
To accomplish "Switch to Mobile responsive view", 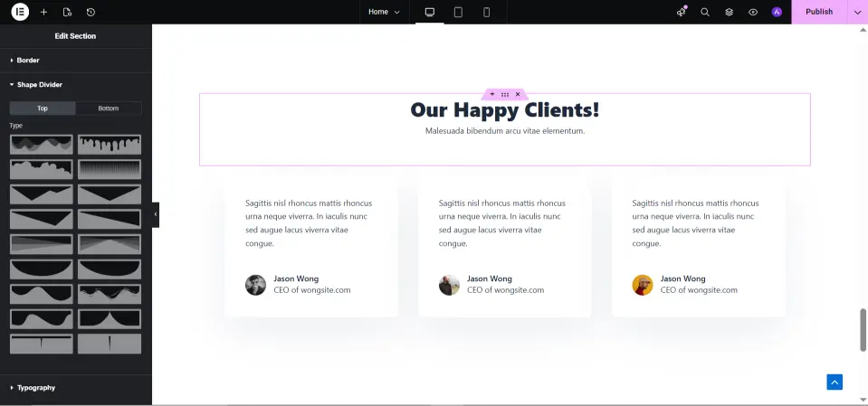I will pos(486,12).
